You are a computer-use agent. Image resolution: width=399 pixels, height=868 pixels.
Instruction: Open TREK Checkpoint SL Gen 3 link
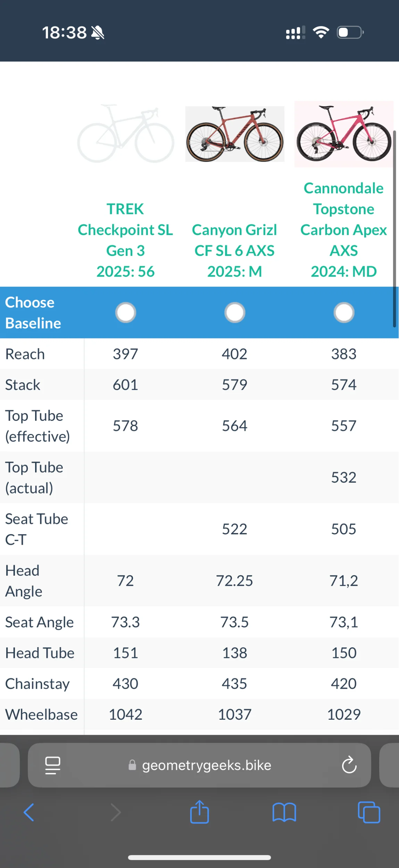click(x=125, y=240)
